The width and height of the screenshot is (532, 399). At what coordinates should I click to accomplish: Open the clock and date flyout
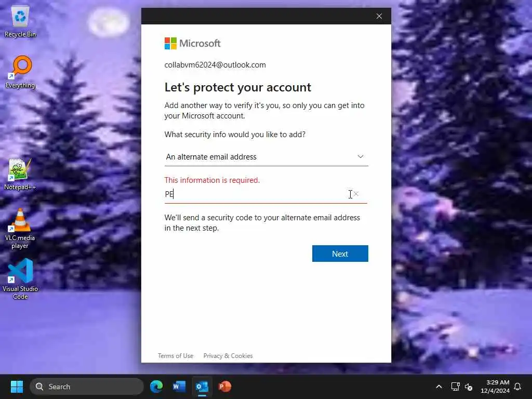point(495,387)
